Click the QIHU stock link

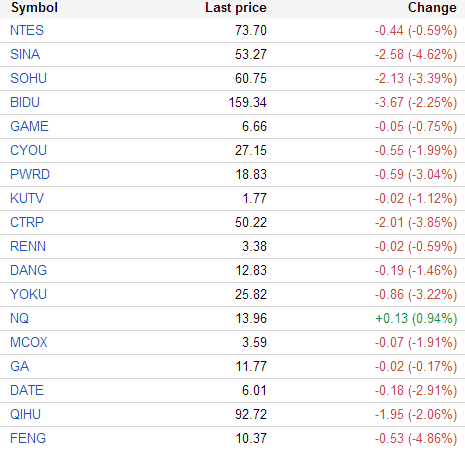25,414
